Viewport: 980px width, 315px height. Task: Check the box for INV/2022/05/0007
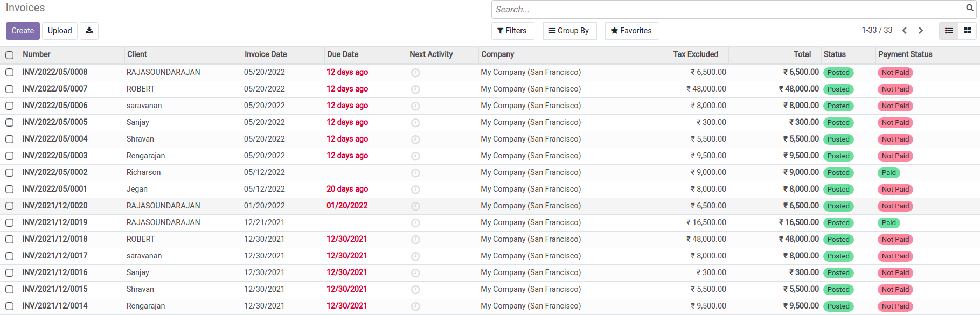(10, 89)
